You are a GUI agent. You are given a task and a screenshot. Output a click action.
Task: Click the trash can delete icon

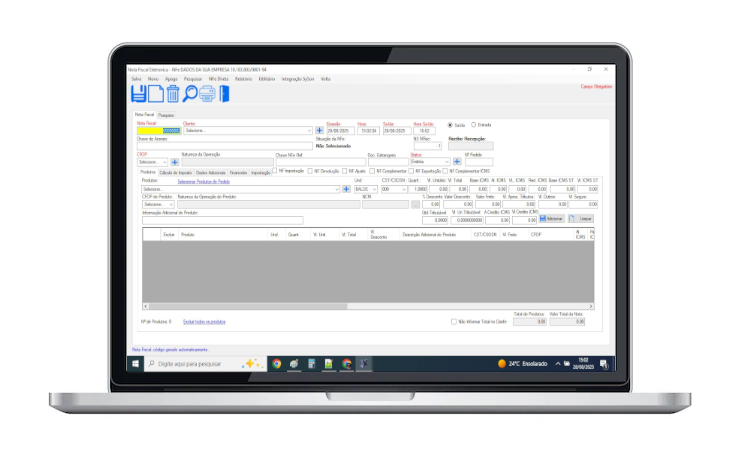(x=172, y=94)
